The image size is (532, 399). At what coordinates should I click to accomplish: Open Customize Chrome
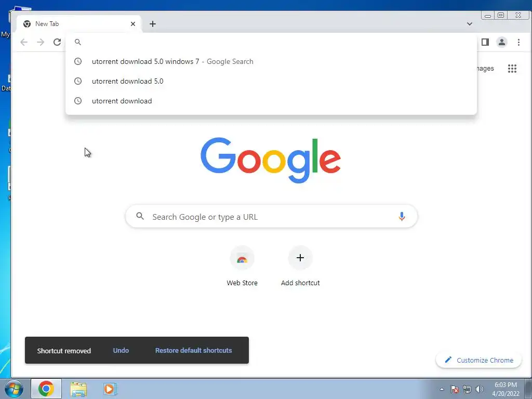point(478,360)
